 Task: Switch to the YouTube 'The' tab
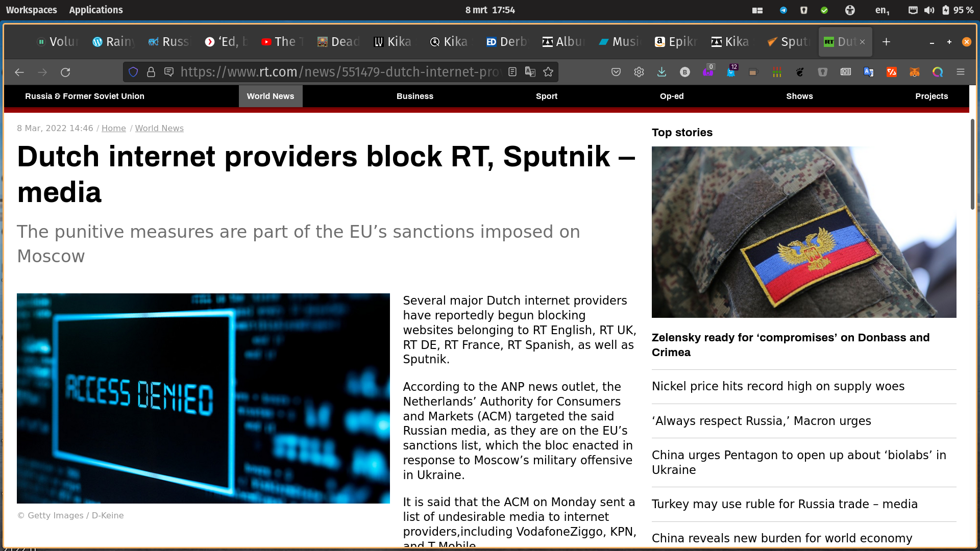282,42
